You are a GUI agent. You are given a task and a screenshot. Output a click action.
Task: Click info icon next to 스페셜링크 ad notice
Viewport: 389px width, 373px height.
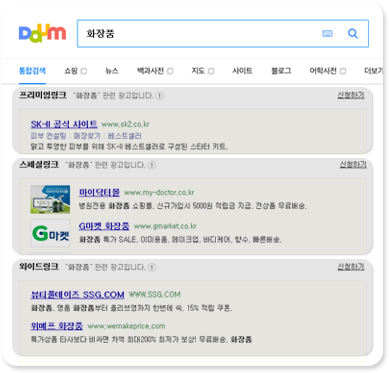coord(152,165)
